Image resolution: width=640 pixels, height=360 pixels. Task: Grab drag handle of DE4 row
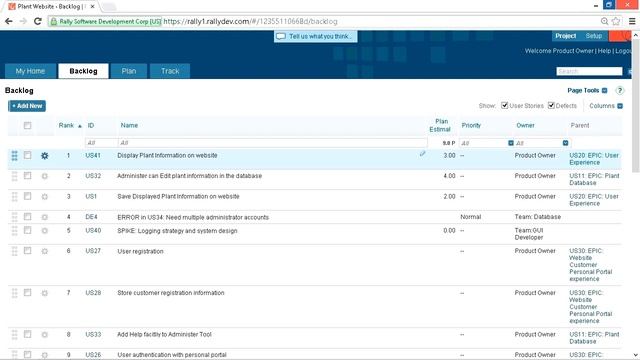click(x=14, y=217)
